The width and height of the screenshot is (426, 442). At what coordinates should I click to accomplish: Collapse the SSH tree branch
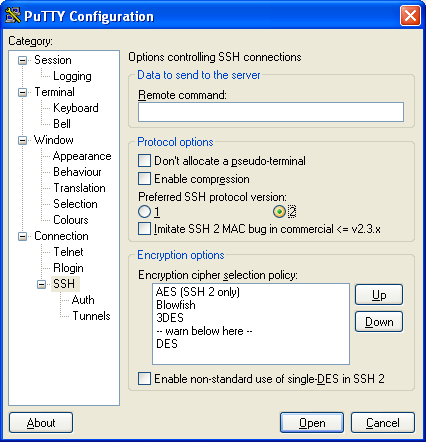tap(41, 284)
